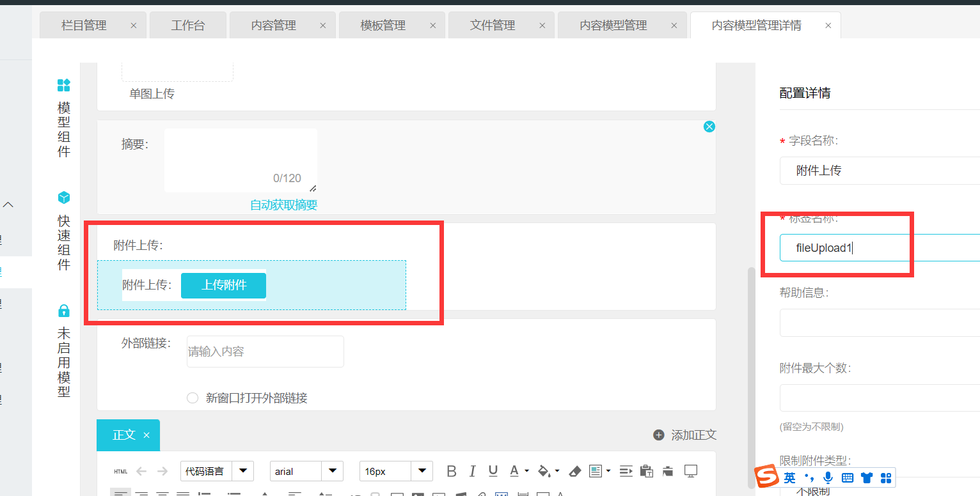Focus the 附件最大个数 input field
The width and height of the screenshot is (980, 496).
point(880,398)
